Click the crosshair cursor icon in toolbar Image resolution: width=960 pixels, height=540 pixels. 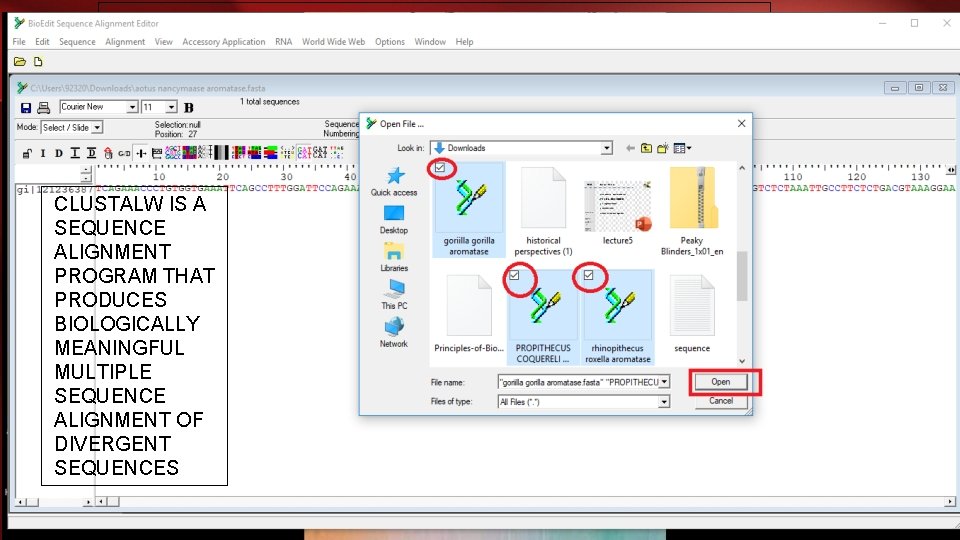141,153
